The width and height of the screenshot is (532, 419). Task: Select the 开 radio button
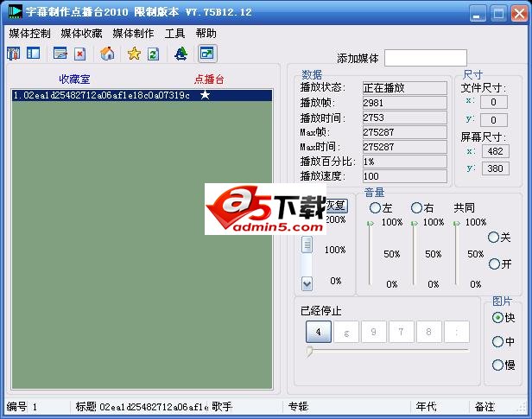click(x=494, y=263)
